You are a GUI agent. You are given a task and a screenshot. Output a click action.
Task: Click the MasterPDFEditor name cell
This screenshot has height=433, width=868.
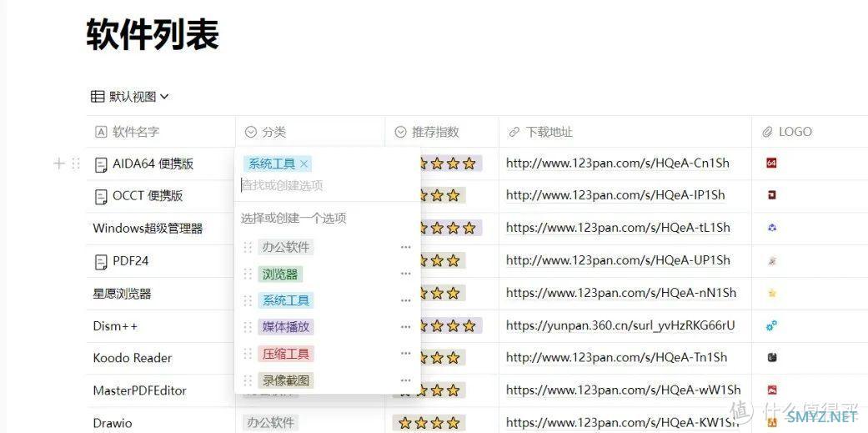(x=139, y=391)
